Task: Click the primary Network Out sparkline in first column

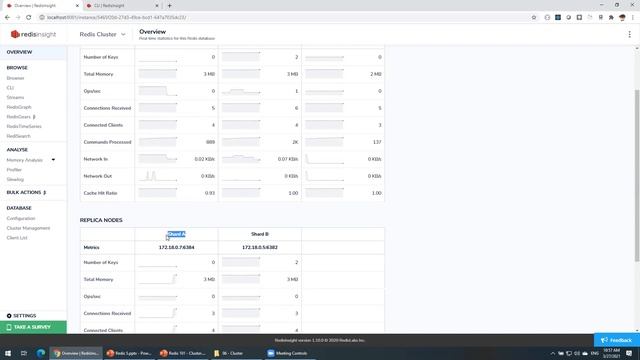Action: (158, 176)
